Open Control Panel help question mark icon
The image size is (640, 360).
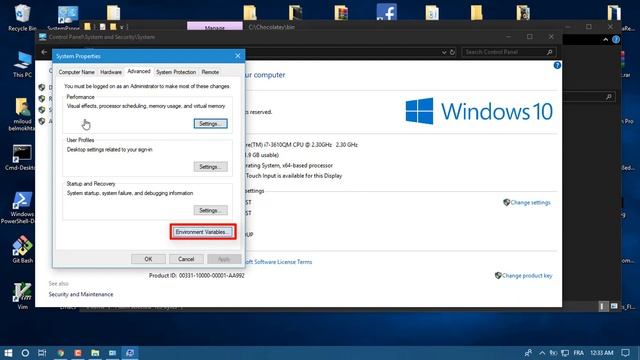coord(557,65)
